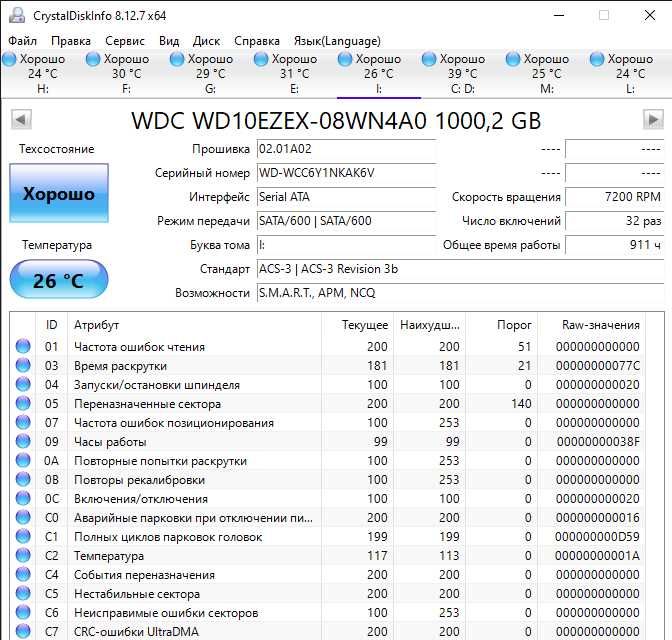Click the 26 °C temperature button

tap(59, 279)
